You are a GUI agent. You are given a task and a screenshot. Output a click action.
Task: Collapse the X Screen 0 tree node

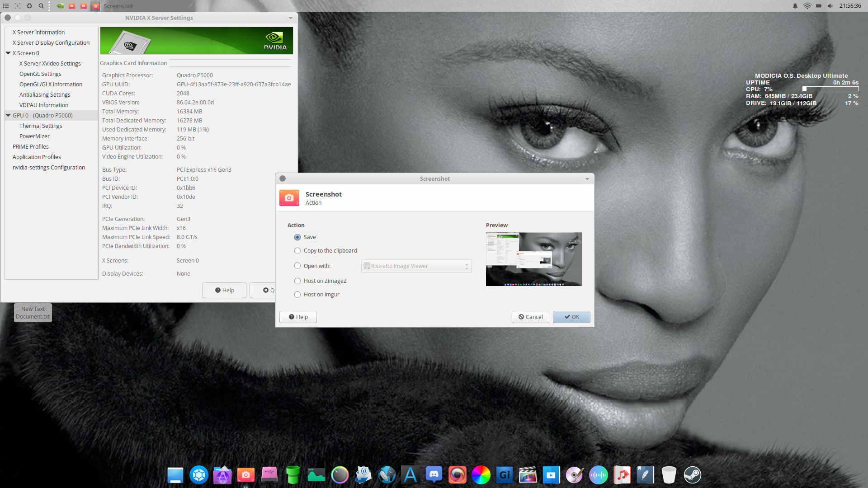(8, 53)
